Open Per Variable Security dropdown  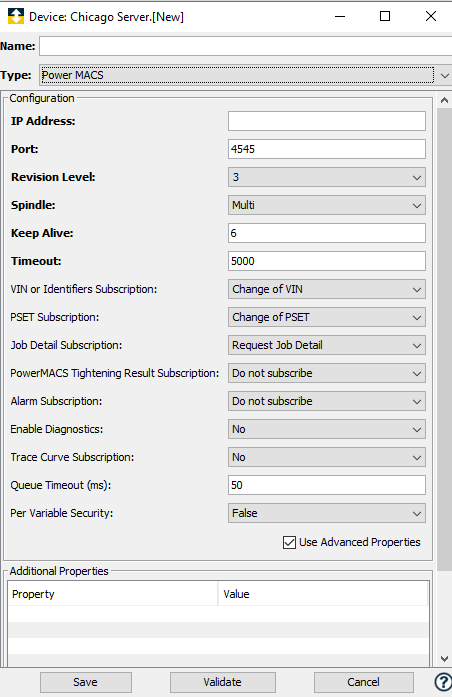[x=327, y=513]
